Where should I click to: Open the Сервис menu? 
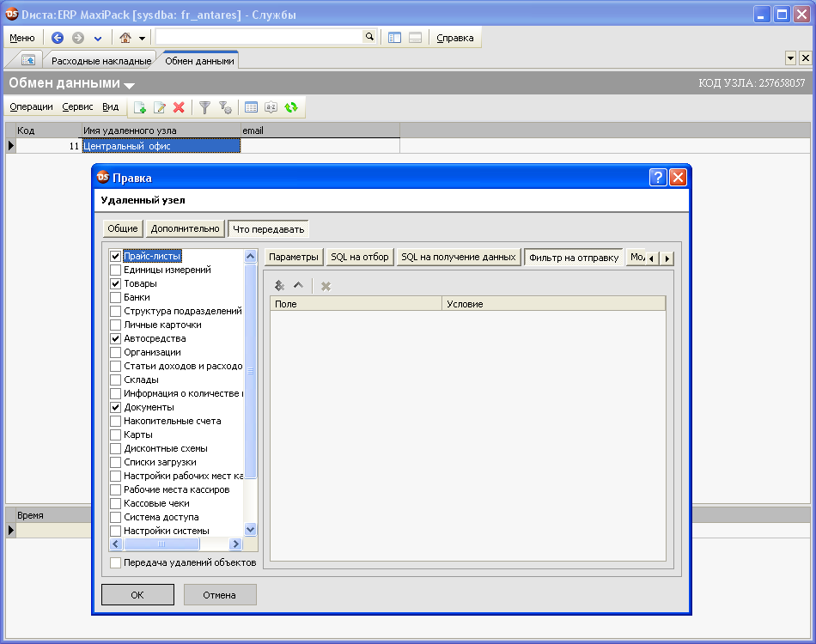77,107
